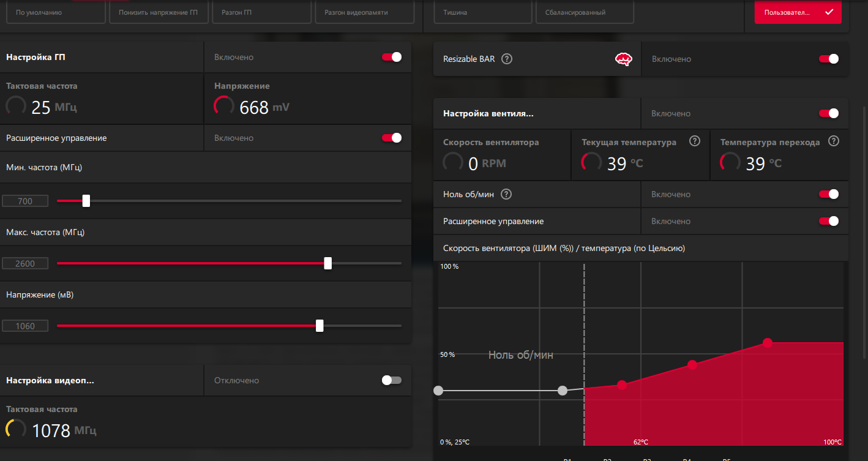
Task: Click the Макс. частота (МГц) label
Action: point(45,233)
